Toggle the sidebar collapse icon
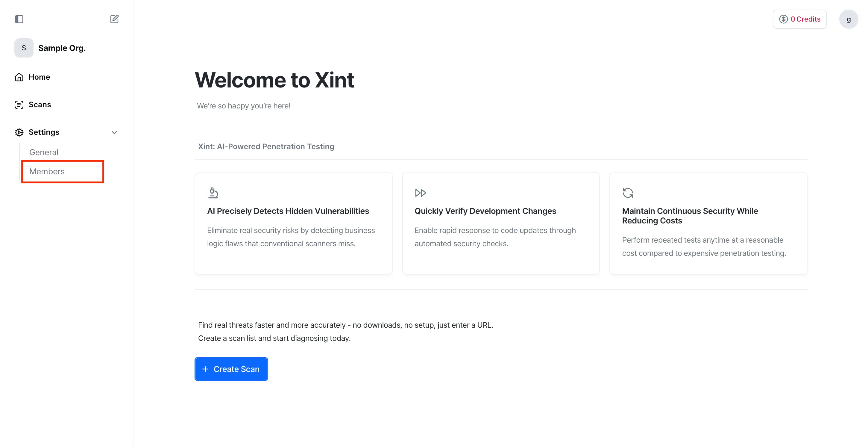 click(x=19, y=19)
